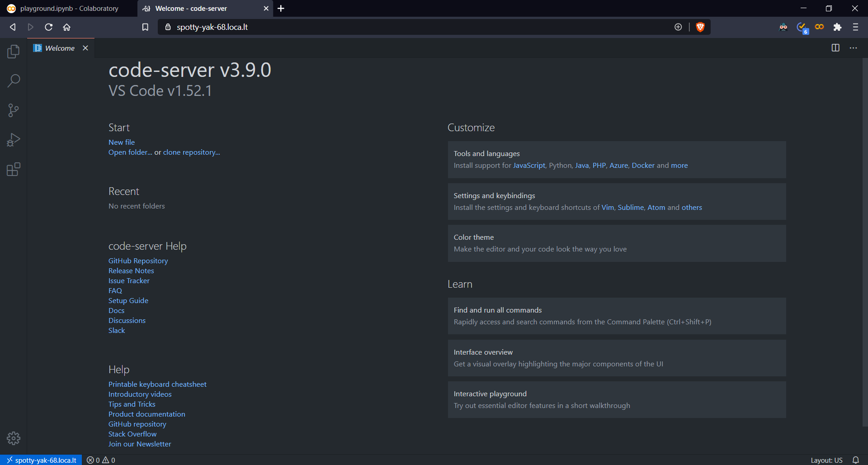
Task: Open the Manage gear icon
Action: click(x=14, y=438)
